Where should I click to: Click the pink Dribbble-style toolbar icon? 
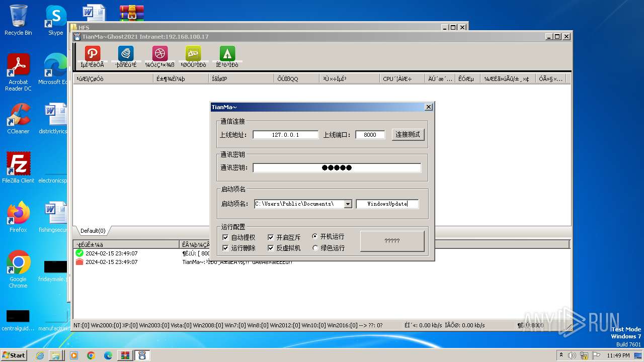pyautogui.click(x=159, y=53)
